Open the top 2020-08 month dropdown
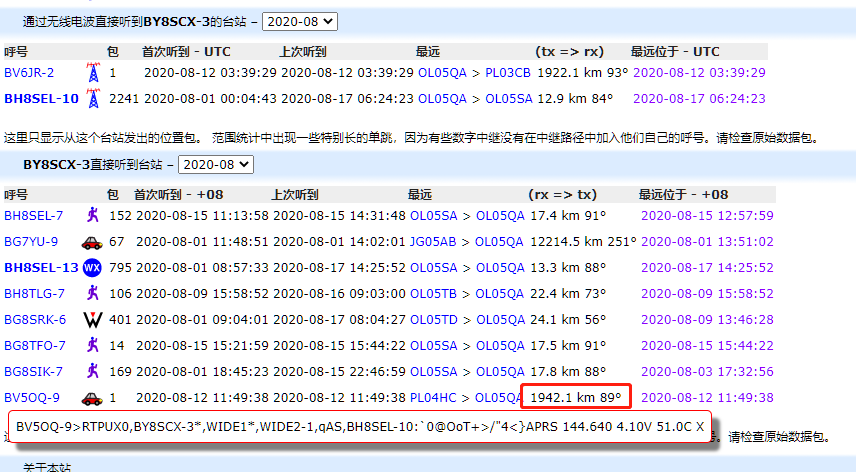 pyautogui.click(x=300, y=21)
